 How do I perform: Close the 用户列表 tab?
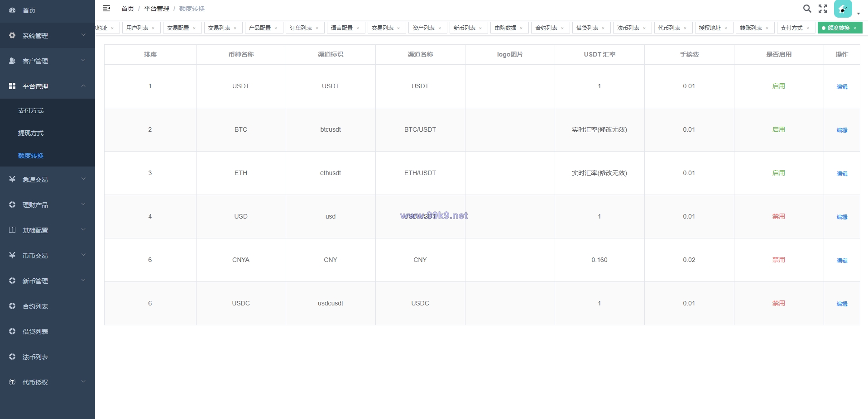click(153, 28)
